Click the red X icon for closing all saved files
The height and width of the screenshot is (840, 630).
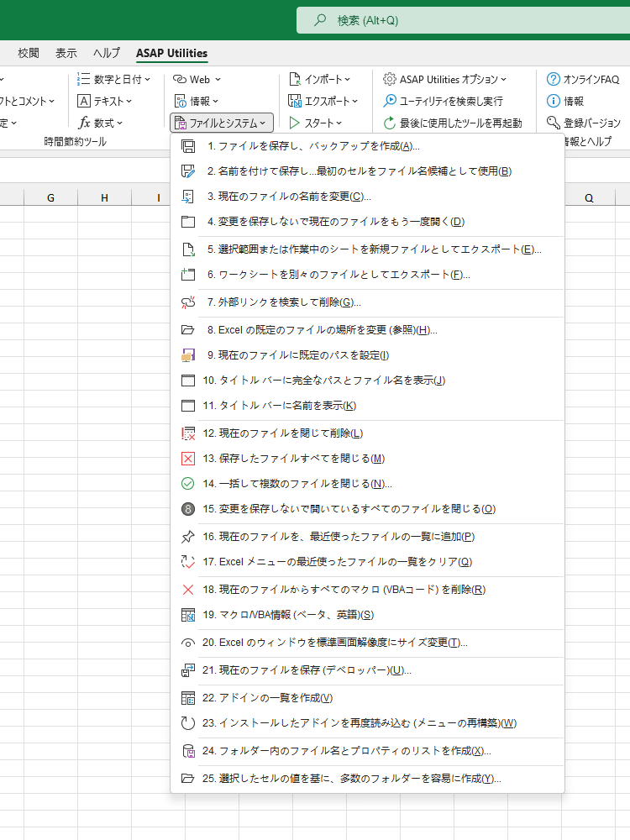(x=188, y=459)
